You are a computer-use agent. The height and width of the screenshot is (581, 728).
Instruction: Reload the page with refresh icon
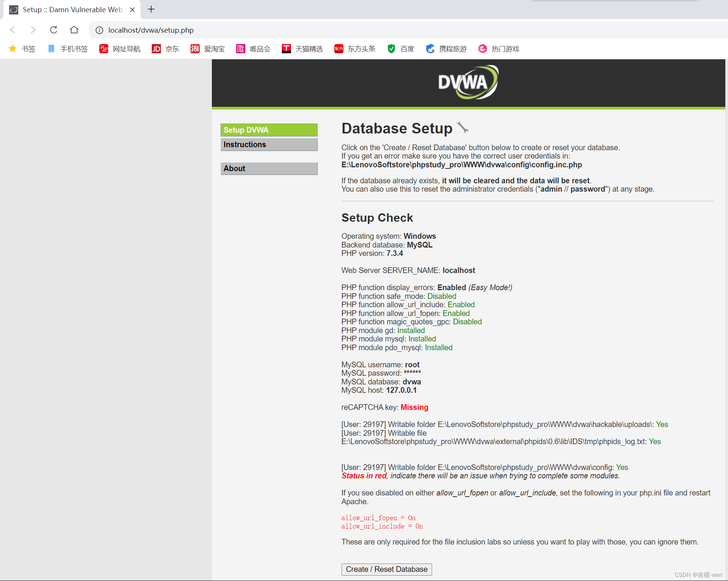(54, 30)
